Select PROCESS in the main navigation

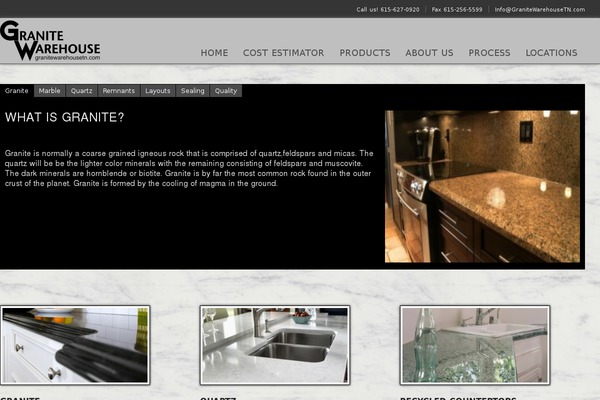tap(489, 53)
